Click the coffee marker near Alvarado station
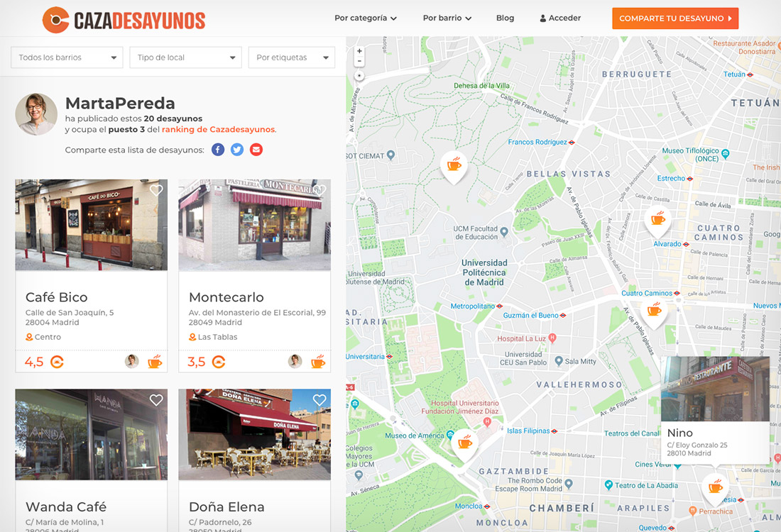The image size is (781, 532). coord(658,219)
